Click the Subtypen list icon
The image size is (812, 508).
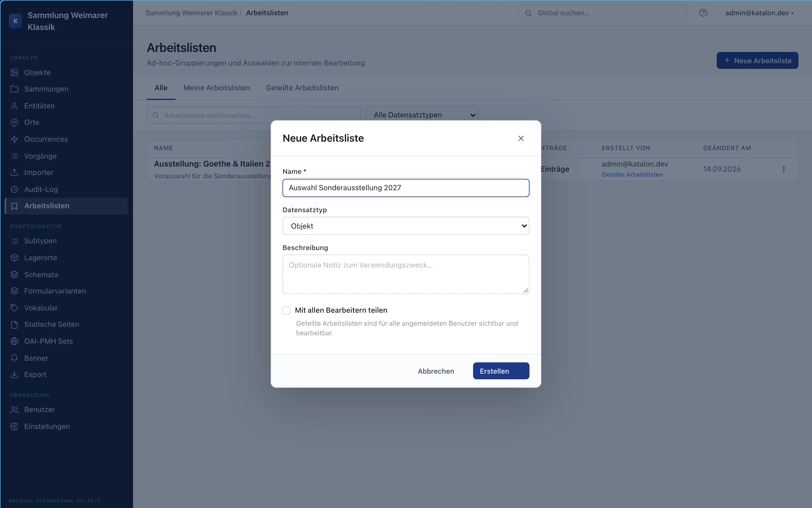click(14, 241)
